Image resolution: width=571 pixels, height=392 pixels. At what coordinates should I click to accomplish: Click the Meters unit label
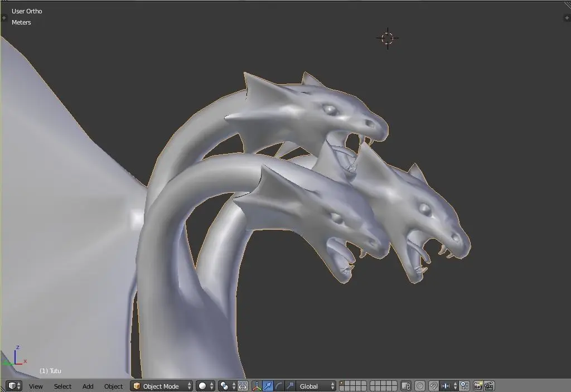[x=21, y=22]
